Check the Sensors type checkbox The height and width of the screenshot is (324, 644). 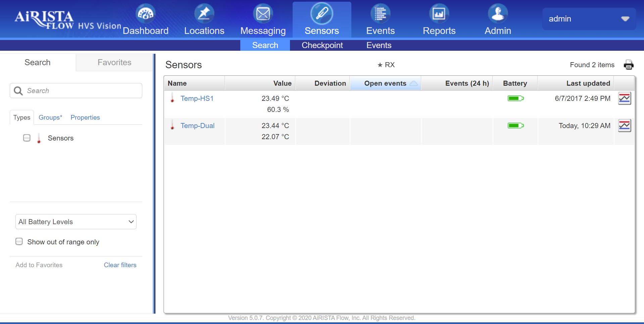(27, 138)
